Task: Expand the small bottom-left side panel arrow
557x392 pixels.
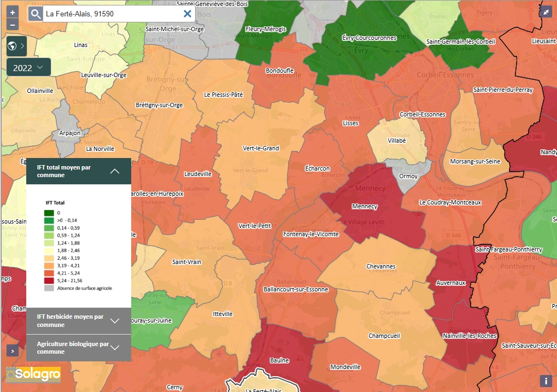Action: pos(12,350)
